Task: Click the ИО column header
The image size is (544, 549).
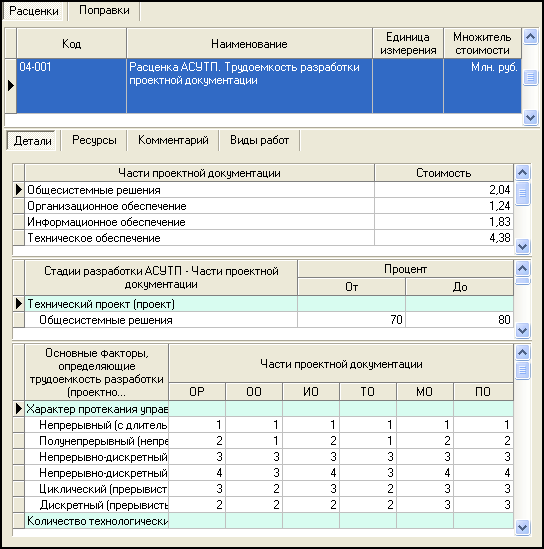Action: tap(311, 391)
